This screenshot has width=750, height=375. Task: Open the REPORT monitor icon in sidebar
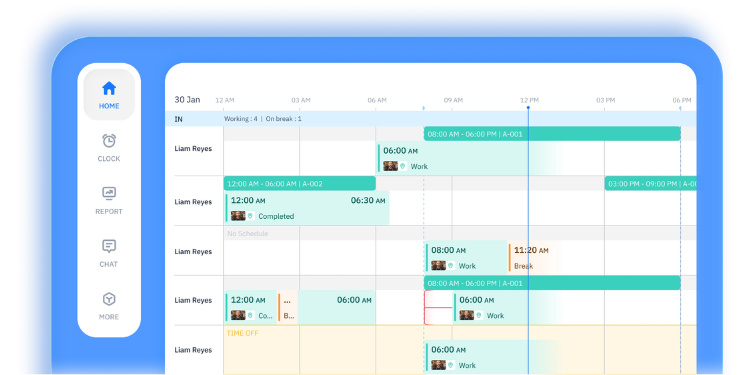pyautogui.click(x=109, y=193)
